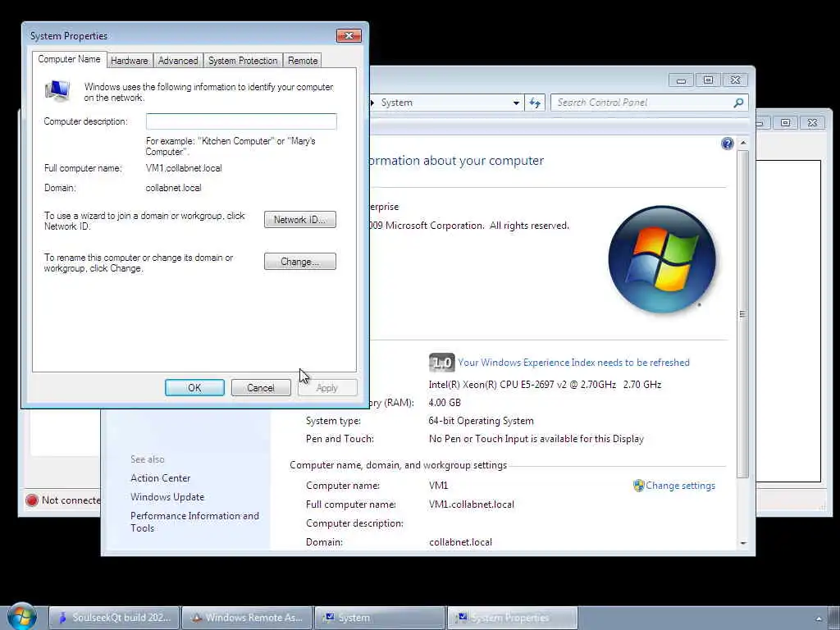This screenshot has width=840, height=630.
Task: Click the Intel Xeon processor text
Action: (x=545, y=385)
